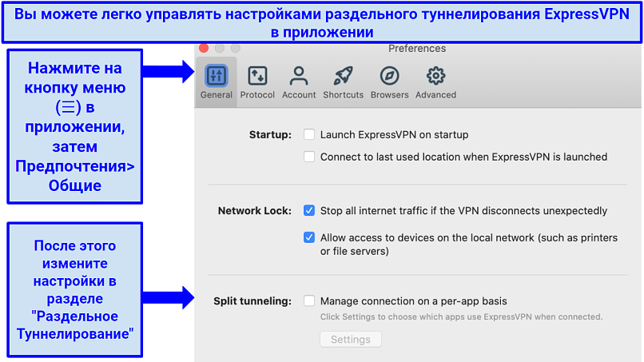644x362 pixels.
Task: Open the Account preferences tab
Action: tap(299, 82)
